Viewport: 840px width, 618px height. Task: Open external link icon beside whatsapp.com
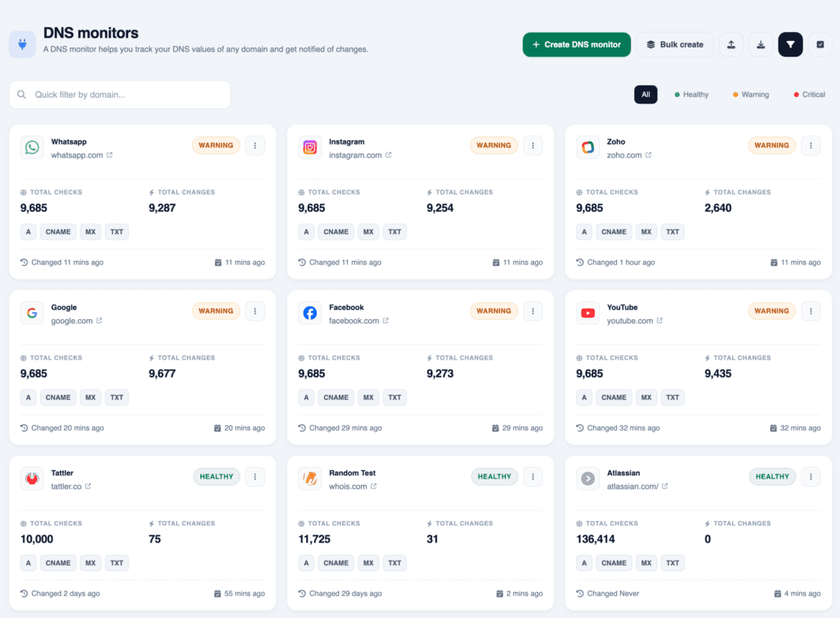[110, 155]
